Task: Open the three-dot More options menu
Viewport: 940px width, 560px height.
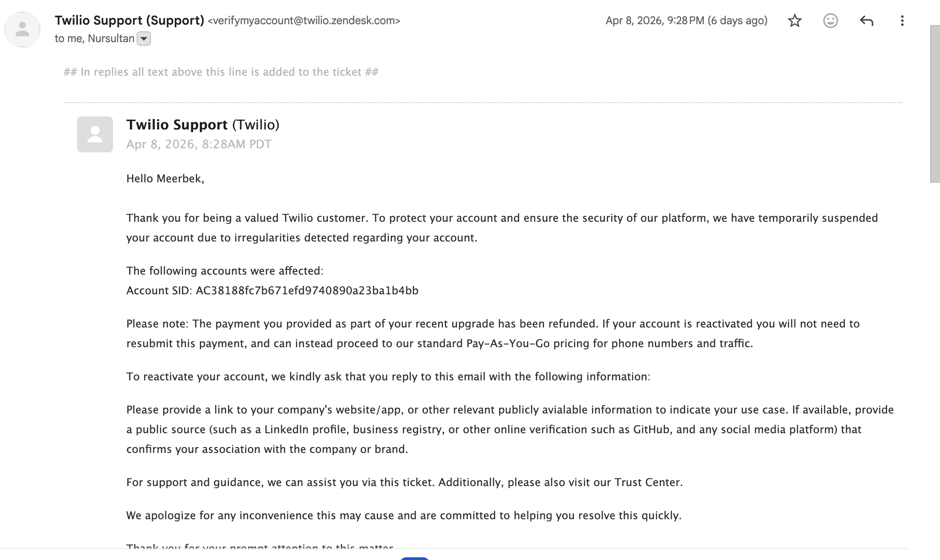Action: click(x=902, y=21)
